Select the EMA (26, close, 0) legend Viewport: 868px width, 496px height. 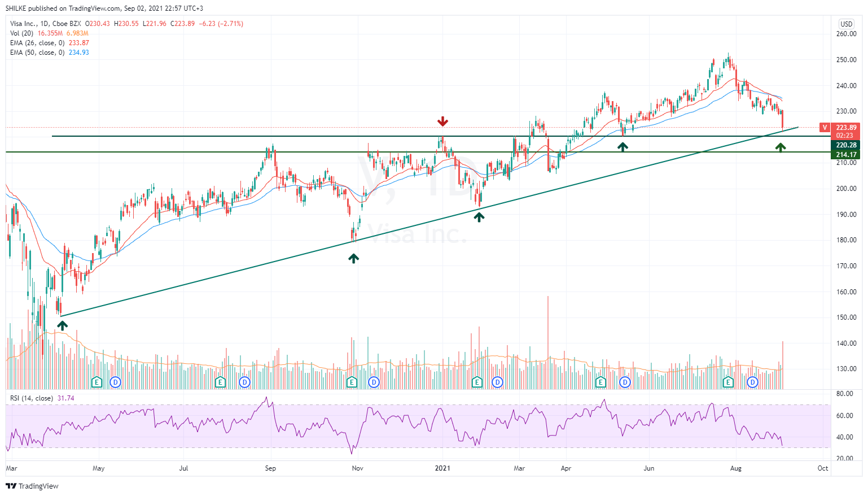(x=37, y=43)
